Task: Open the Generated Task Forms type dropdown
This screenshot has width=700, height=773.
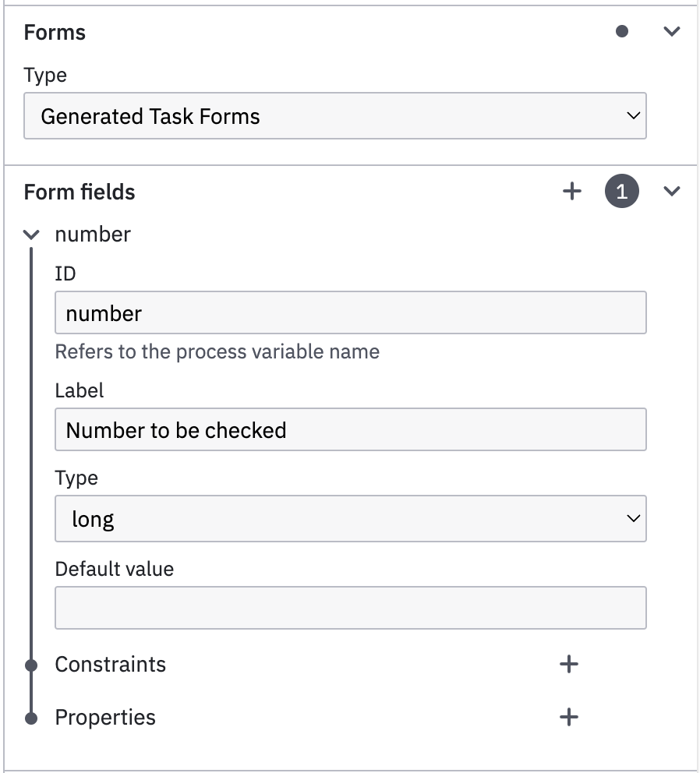Action: coord(335,116)
